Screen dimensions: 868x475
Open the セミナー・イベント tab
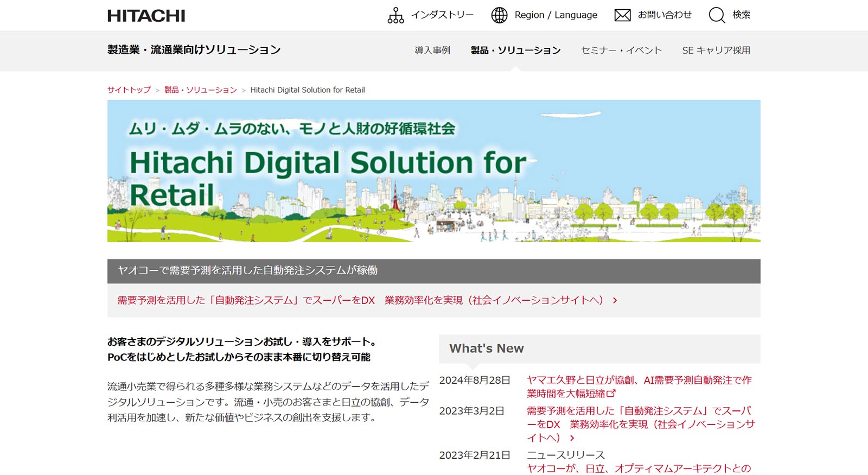point(621,50)
